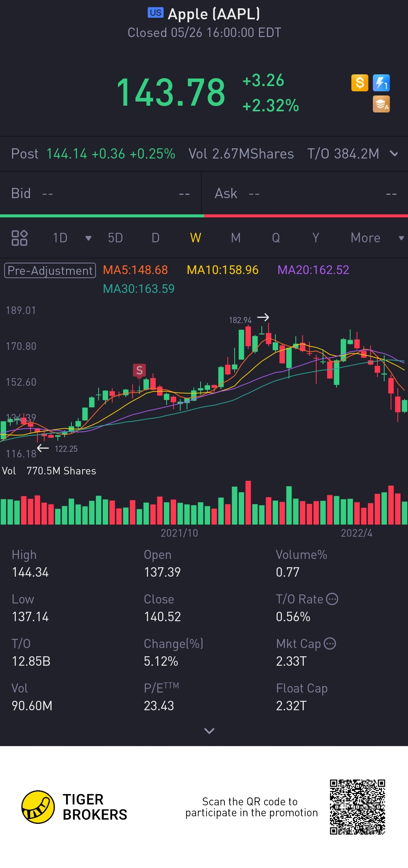This screenshot has height=868, width=408.
Task: Tap the High 144.34 value
Action: pos(30,573)
